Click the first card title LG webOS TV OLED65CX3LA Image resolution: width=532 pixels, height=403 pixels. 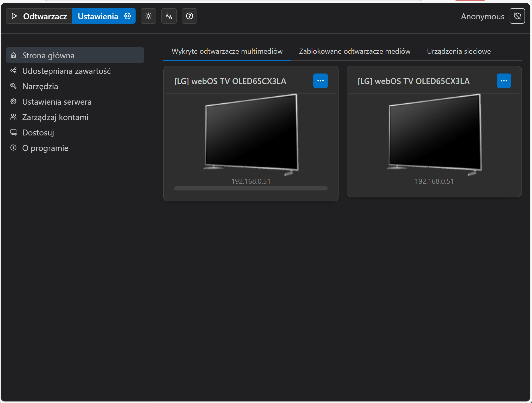coord(230,81)
